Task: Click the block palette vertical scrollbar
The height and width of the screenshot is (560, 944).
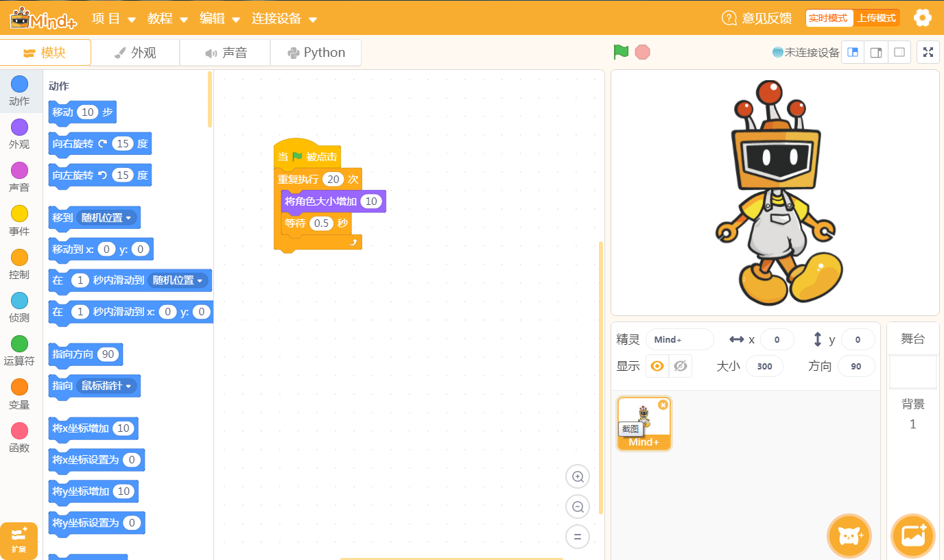Action: click(210, 99)
